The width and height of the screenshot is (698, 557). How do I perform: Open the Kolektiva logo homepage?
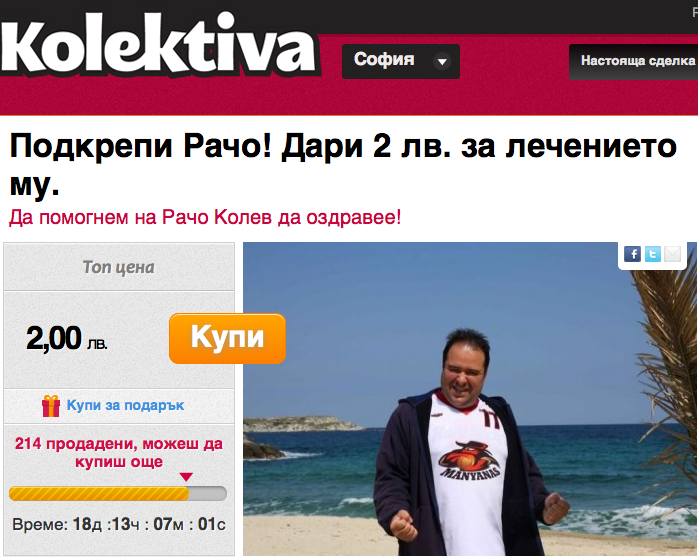point(161,45)
